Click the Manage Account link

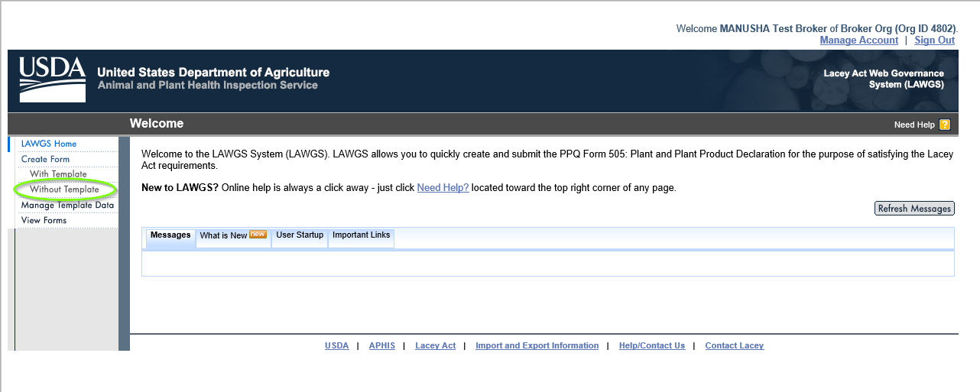(859, 40)
